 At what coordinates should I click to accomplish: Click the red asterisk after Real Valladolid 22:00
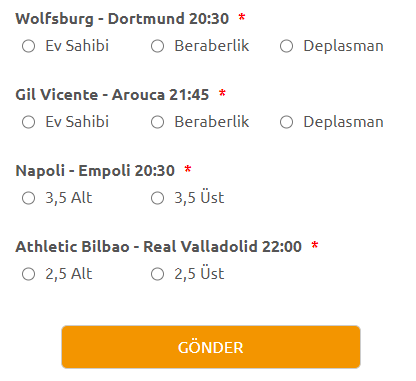click(x=315, y=245)
